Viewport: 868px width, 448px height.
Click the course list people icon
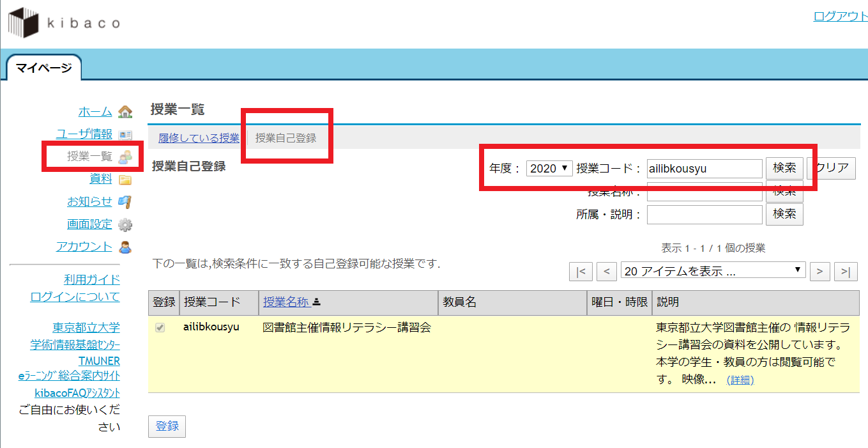pos(125,157)
